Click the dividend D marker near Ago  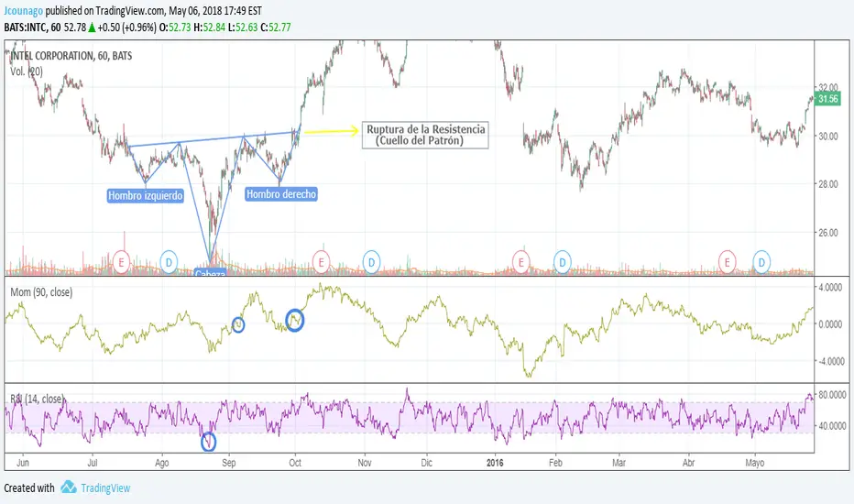(x=169, y=262)
